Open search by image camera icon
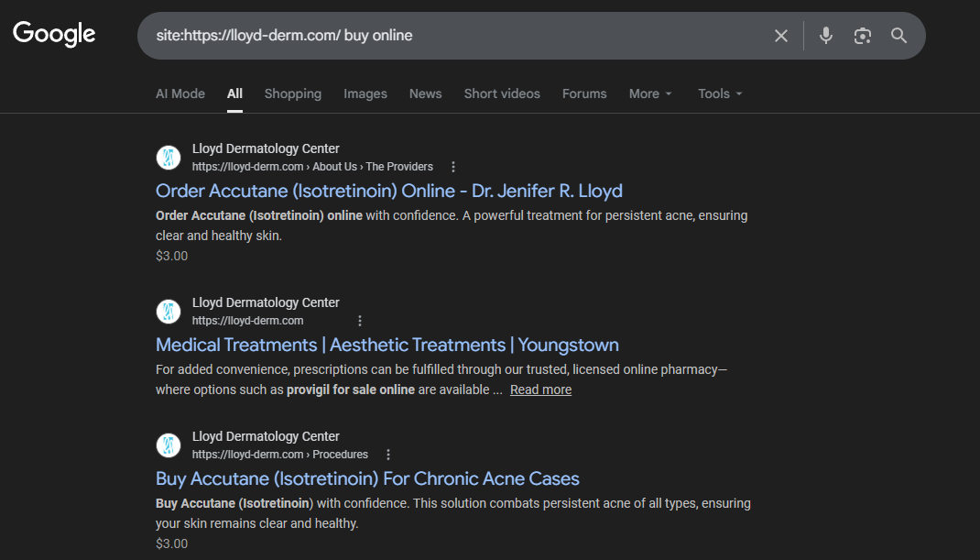The height and width of the screenshot is (560, 980). [x=862, y=36]
